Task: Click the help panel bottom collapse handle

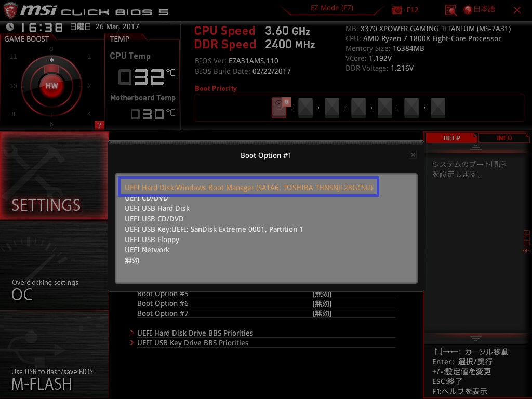Action: (x=476, y=338)
